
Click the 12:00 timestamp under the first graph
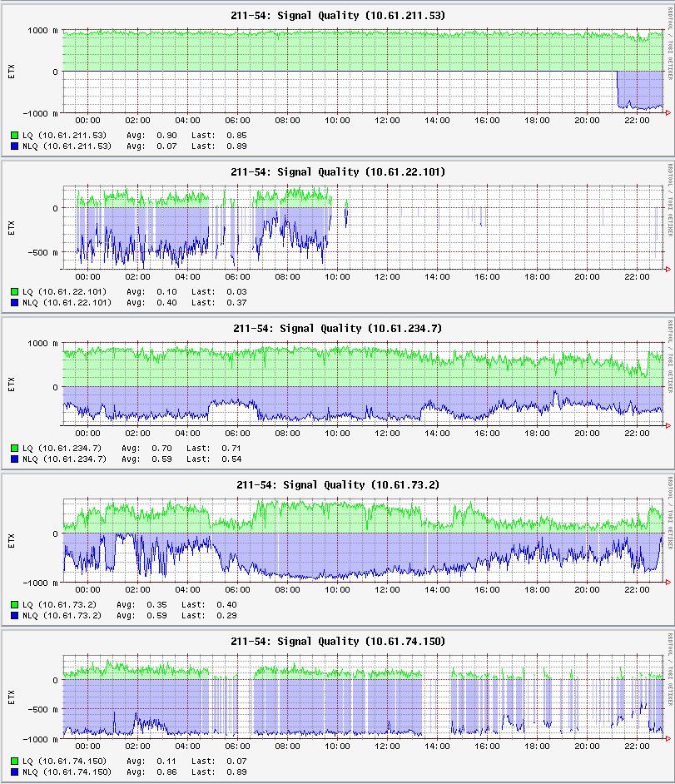pyautogui.click(x=385, y=120)
